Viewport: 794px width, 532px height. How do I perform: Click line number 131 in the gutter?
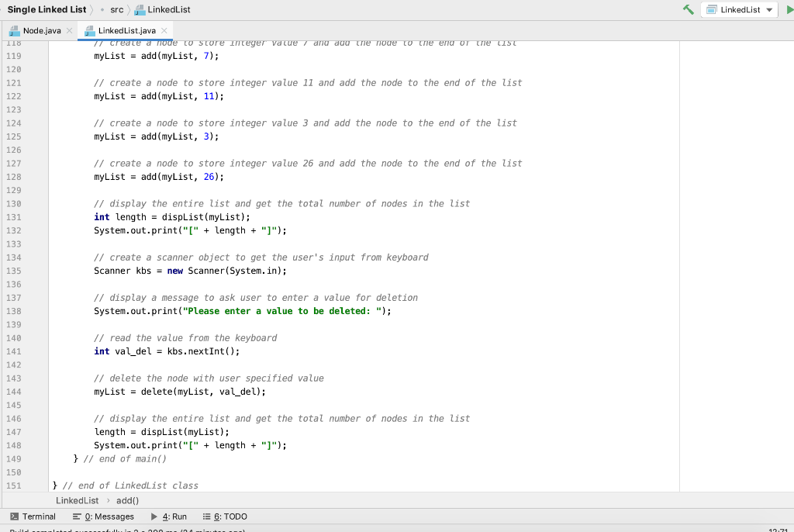click(x=14, y=217)
